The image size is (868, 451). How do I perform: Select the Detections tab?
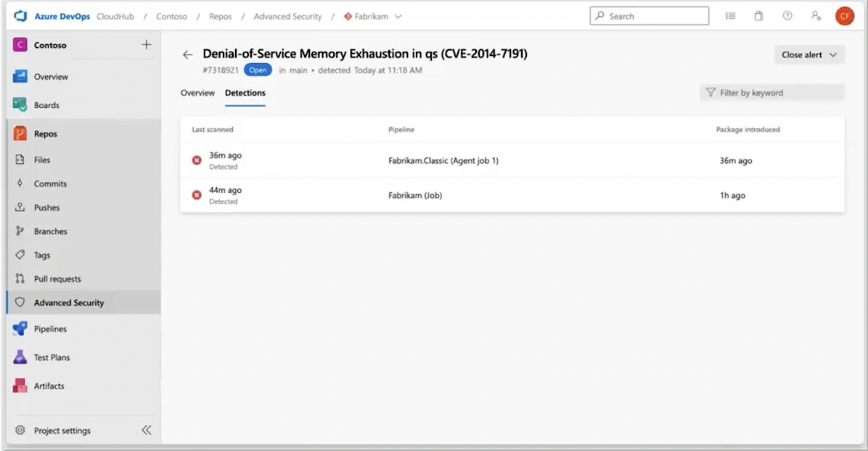[245, 93]
